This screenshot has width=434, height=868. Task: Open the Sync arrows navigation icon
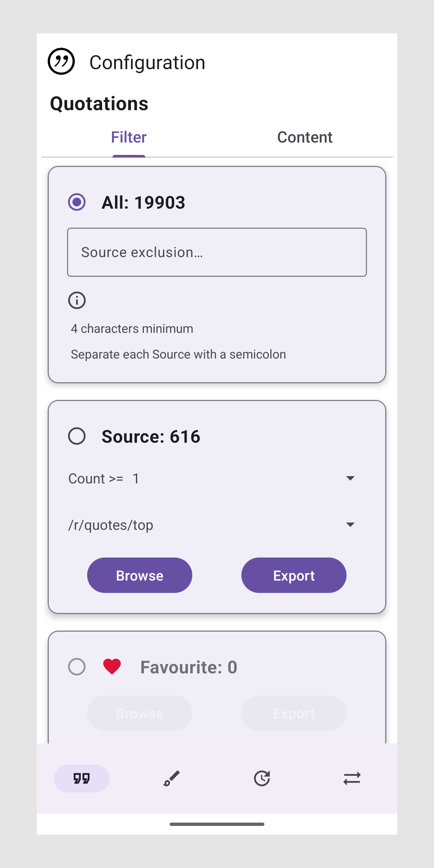coord(352,779)
